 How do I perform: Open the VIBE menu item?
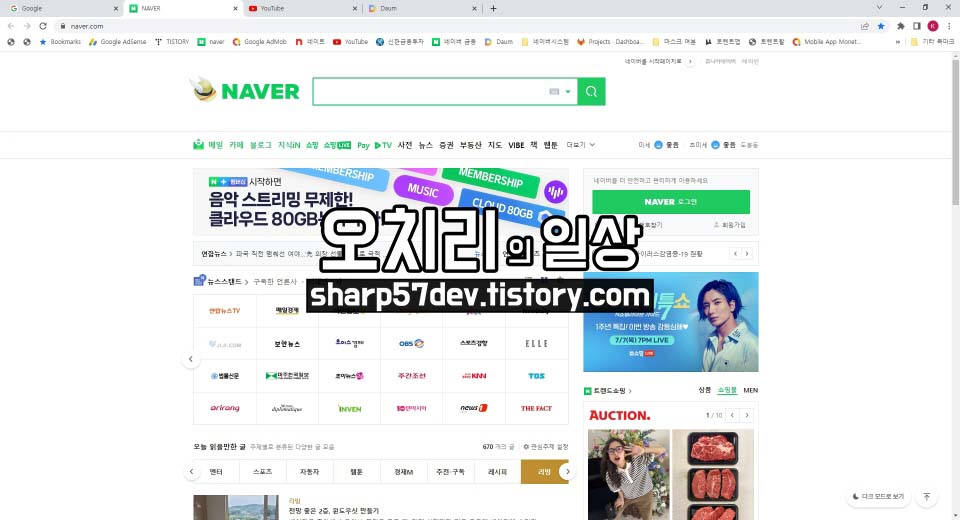tap(516, 145)
